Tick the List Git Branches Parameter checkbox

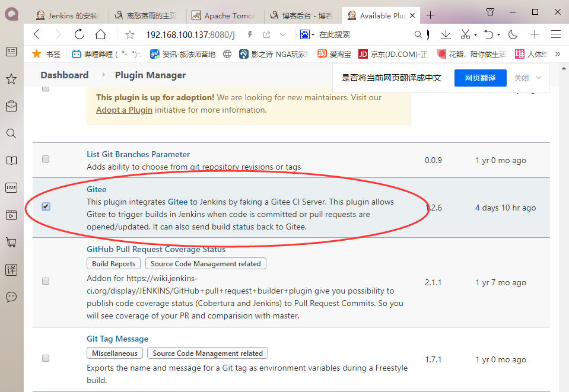click(x=46, y=159)
